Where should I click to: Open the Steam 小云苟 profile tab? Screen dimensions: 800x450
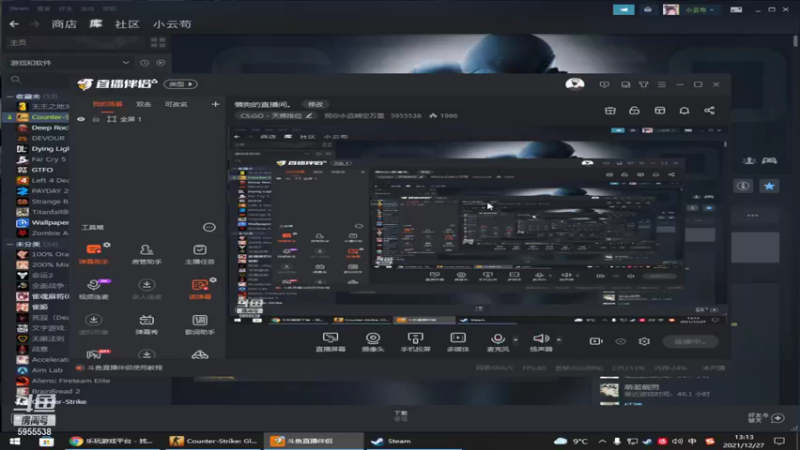(172, 24)
